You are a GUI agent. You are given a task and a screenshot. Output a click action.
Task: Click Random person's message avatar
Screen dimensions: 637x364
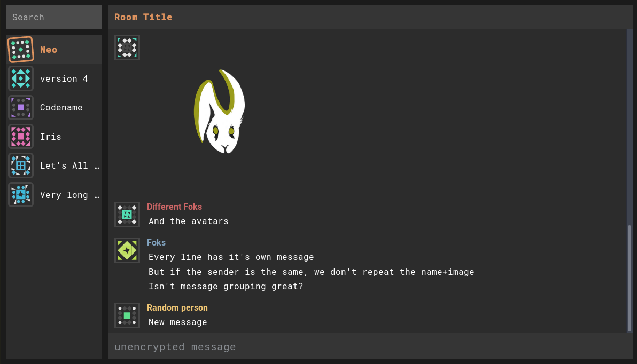point(127,315)
